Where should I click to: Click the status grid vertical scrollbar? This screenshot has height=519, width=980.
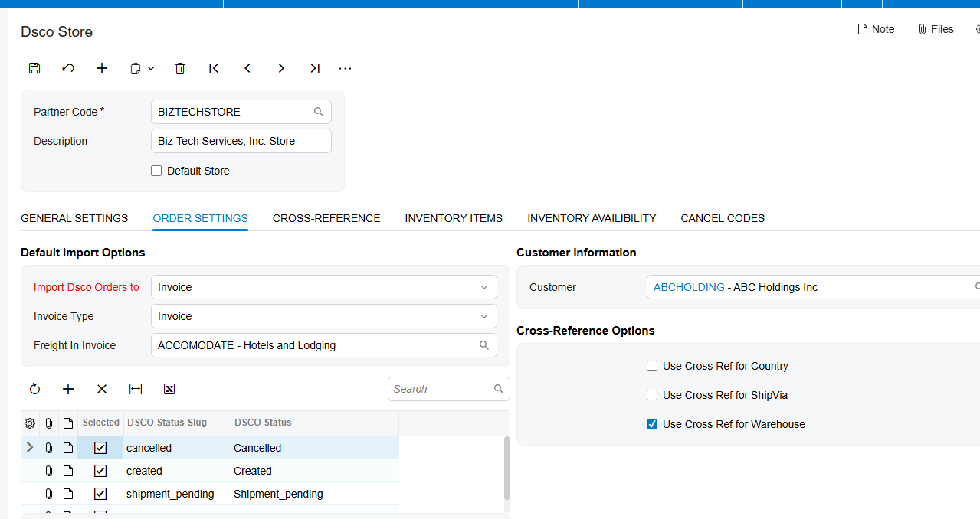click(506, 468)
